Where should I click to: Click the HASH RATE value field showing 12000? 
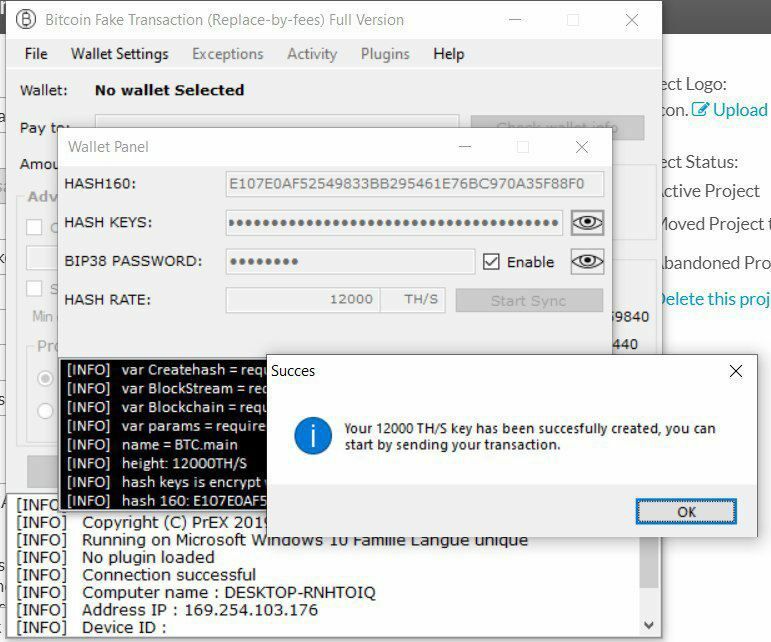(303, 299)
